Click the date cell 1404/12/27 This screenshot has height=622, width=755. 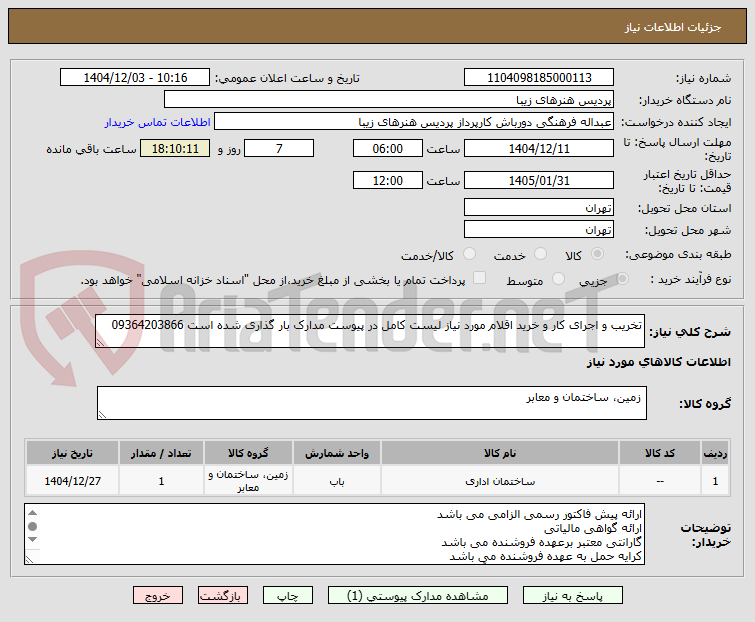(72, 481)
